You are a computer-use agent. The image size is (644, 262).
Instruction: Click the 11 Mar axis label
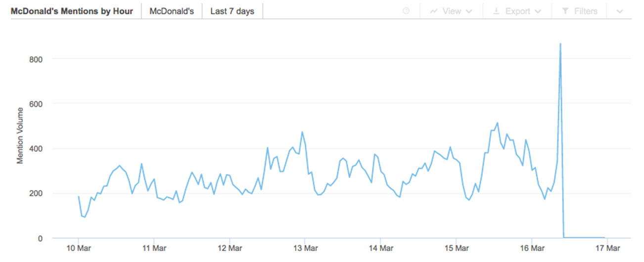(153, 248)
